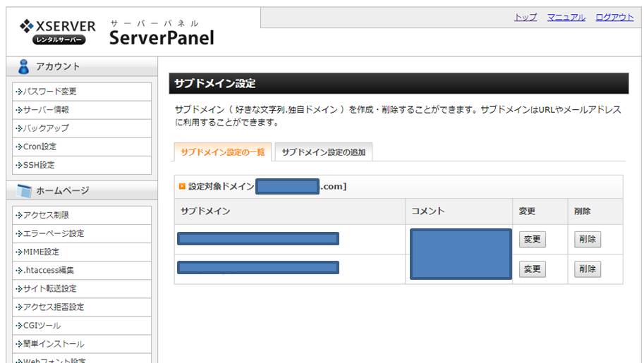This screenshot has width=644, height=363.
Task: Open アクセス制限 settings
Action: click(82, 215)
